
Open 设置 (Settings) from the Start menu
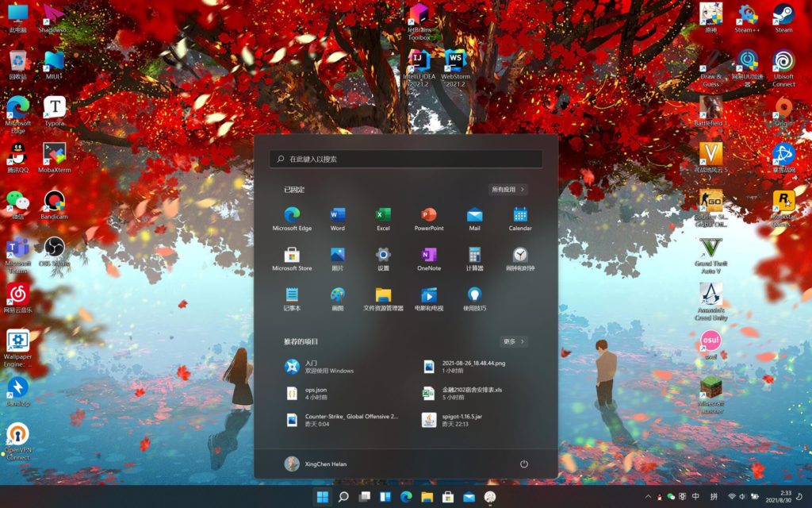click(383, 256)
